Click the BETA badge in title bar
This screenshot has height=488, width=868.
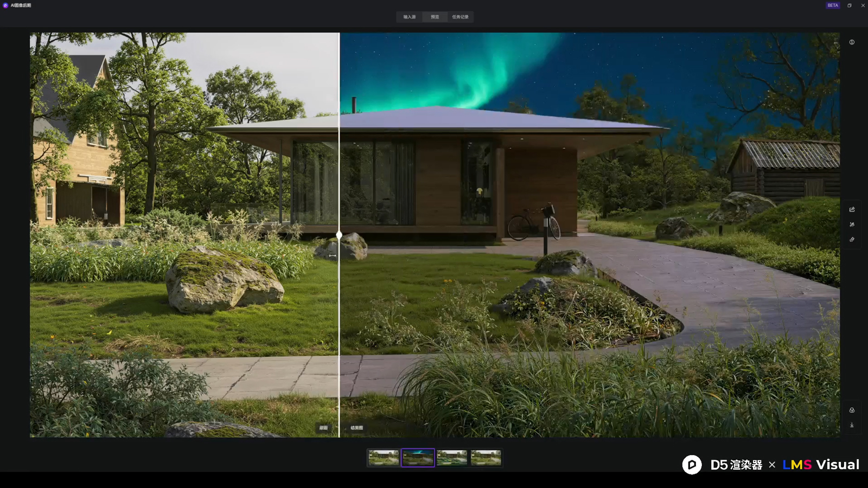[833, 5]
